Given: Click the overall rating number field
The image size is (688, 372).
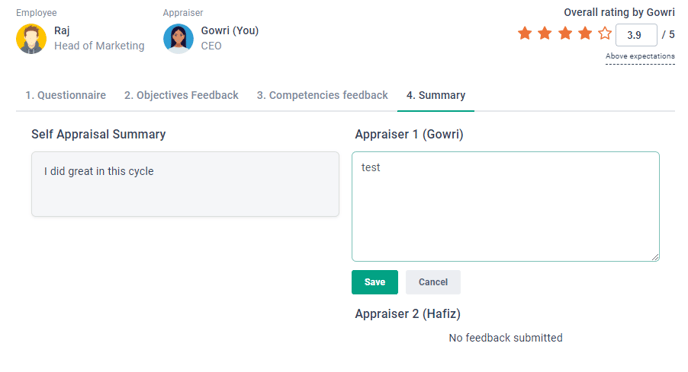Looking at the screenshot, I should [636, 35].
